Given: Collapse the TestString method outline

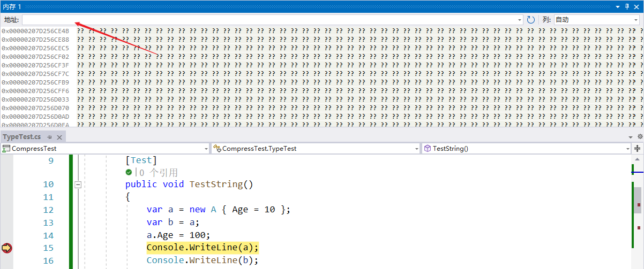Looking at the screenshot, I should tap(78, 185).
